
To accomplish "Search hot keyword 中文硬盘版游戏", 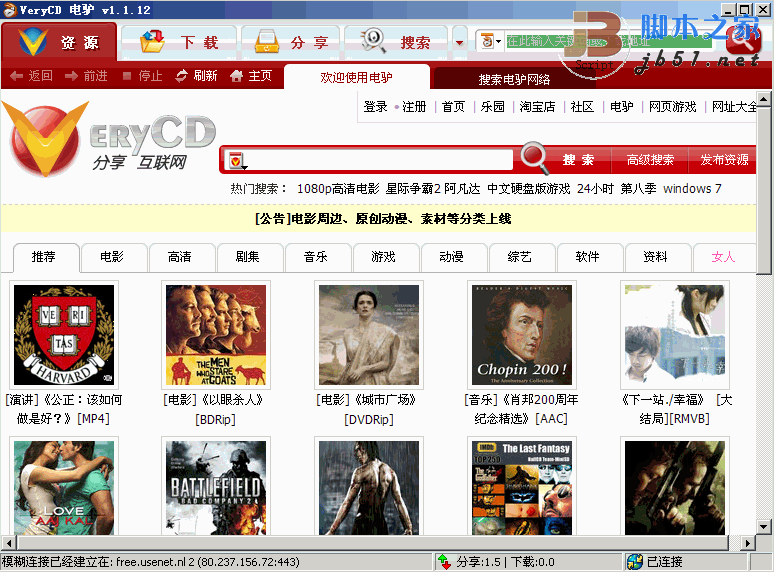I will click(528, 189).
